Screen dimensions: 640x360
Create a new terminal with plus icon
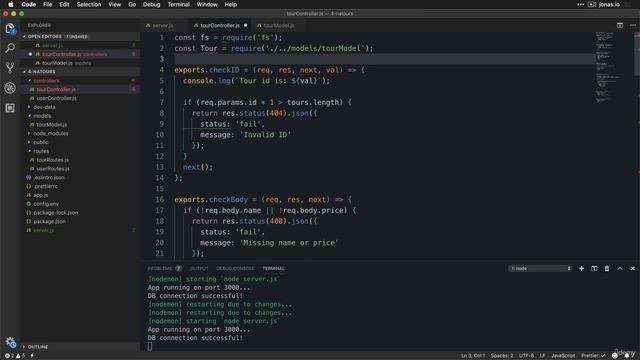click(581, 269)
